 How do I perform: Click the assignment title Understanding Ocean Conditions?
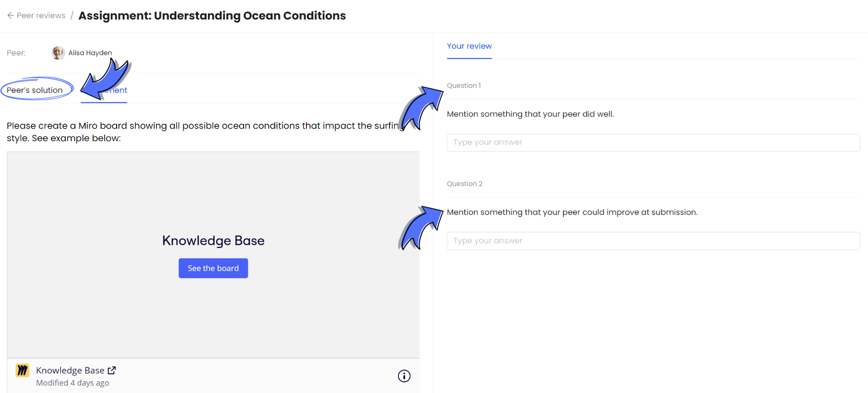[212, 15]
